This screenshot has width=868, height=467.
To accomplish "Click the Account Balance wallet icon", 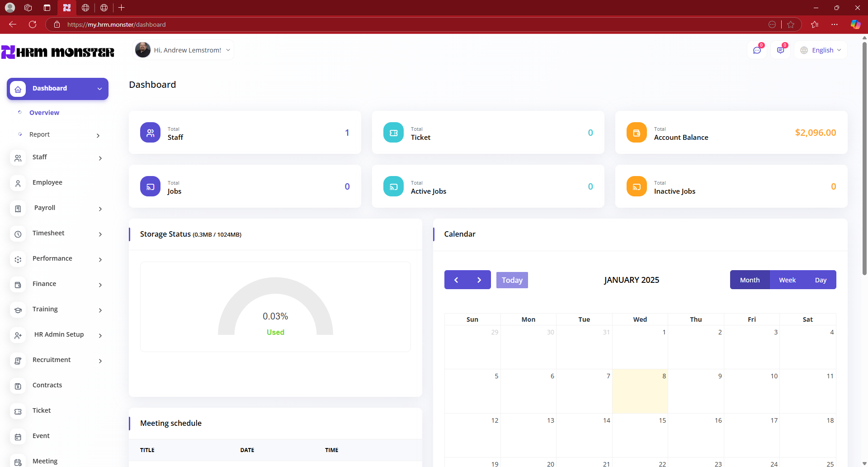I will pos(637,133).
